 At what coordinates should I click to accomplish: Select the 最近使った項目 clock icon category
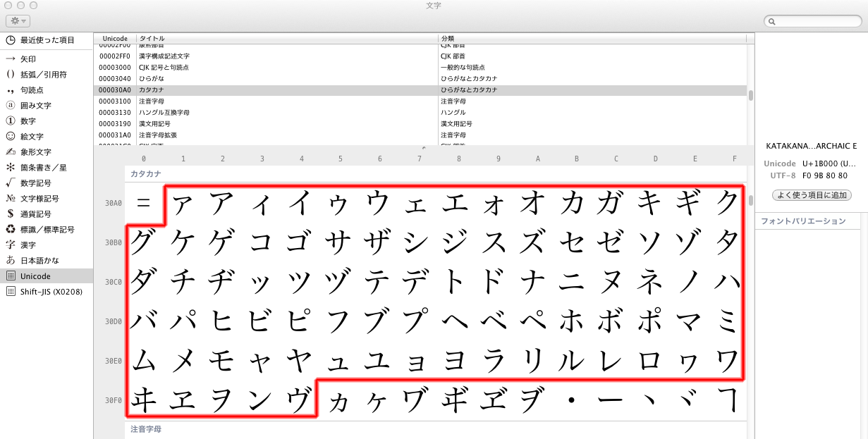tap(11, 40)
